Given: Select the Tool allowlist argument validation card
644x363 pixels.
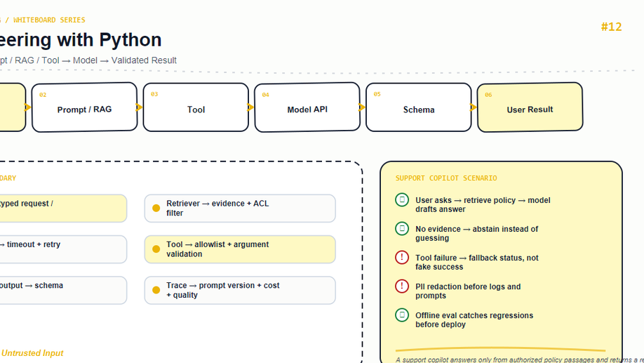Looking at the screenshot, I should pyautogui.click(x=240, y=249).
